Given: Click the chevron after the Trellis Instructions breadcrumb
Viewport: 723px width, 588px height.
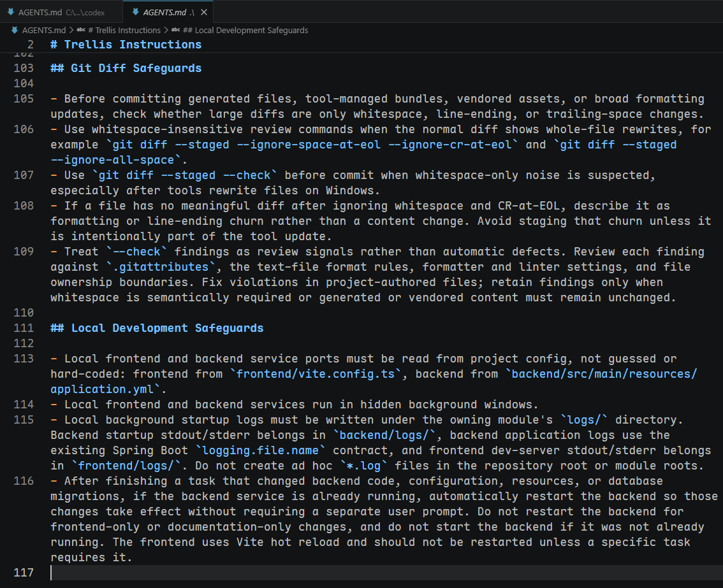Looking at the screenshot, I should [x=166, y=30].
